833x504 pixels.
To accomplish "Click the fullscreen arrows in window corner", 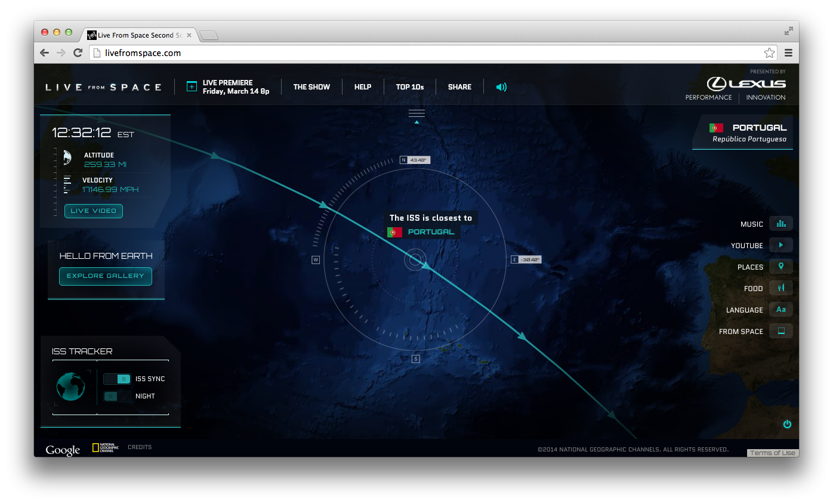I will 789,31.
